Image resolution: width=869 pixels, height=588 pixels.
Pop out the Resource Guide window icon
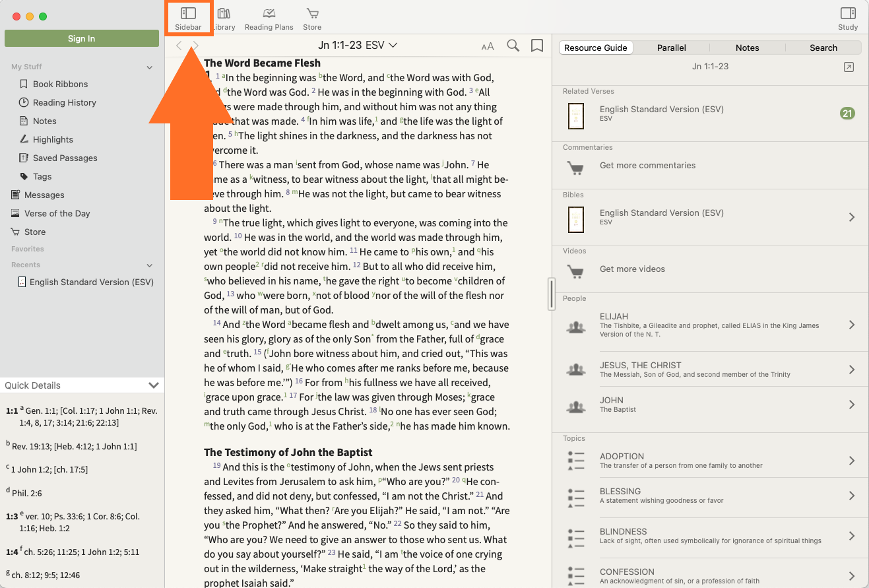coord(849,67)
